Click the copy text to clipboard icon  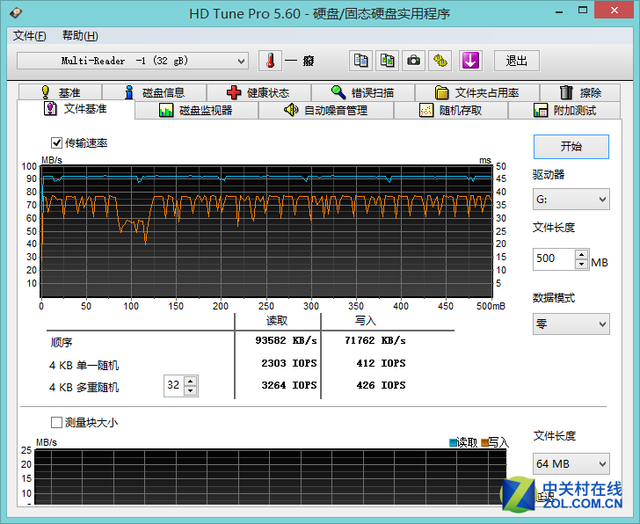(361, 61)
